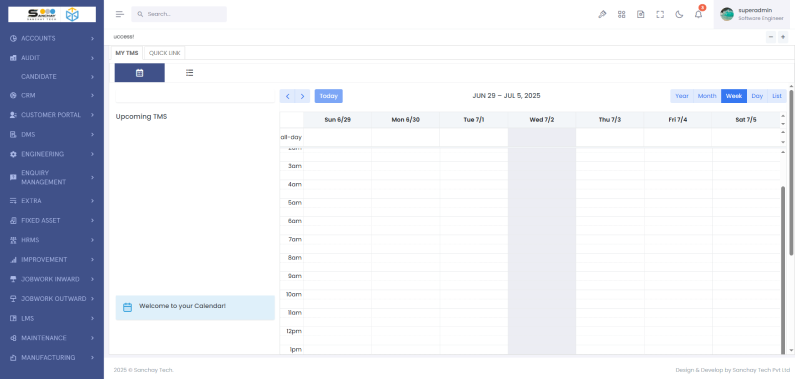This screenshot has height=379, width=795.
Task: Click the Jobwork Inward sidebar icon
Action: tap(13, 279)
